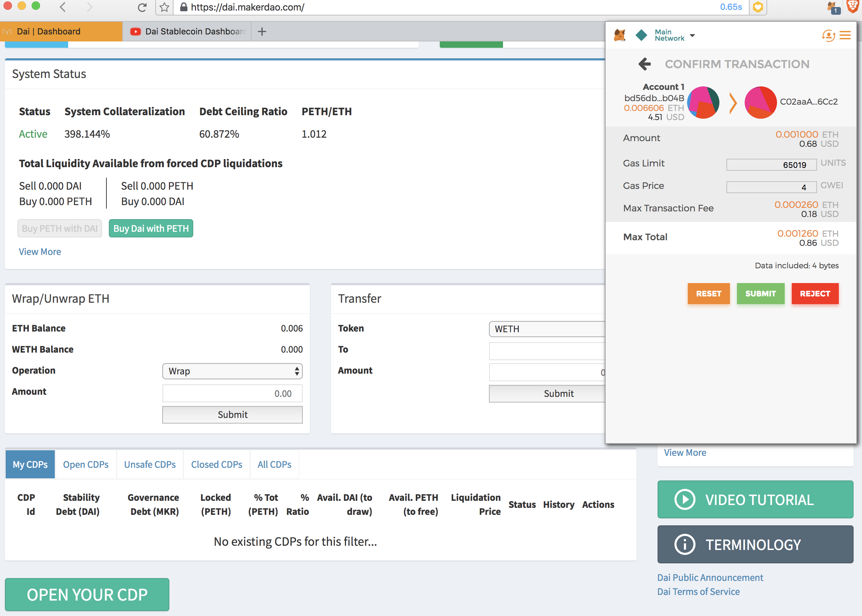This screenshot has width=862, height=616.
Task: Select the My CDPs tab
Action: coord(30,464)
